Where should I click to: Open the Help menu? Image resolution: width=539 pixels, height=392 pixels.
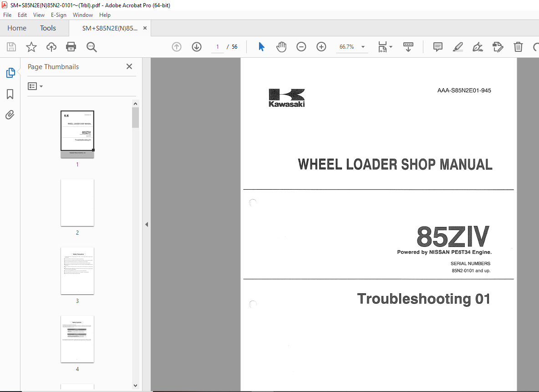105,15
